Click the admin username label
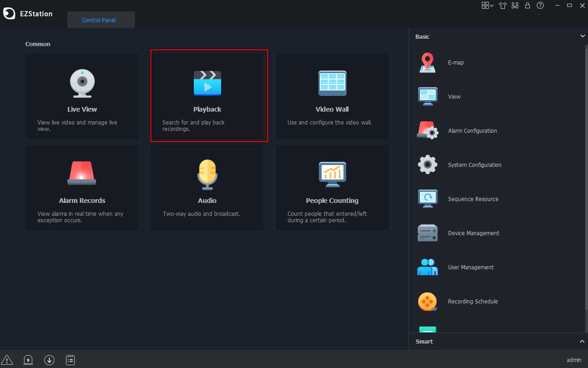Image resolution: width=588 pixels, height=368 pixels. pyautogui.click(x=574, y=360)
